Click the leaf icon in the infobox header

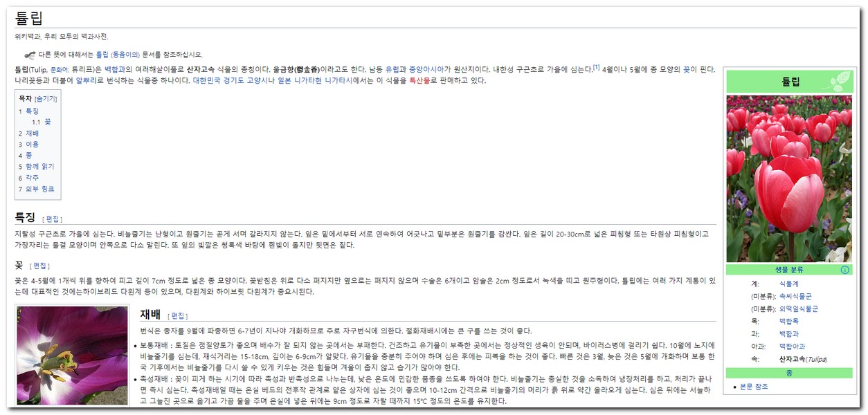[x=838, y=81]
